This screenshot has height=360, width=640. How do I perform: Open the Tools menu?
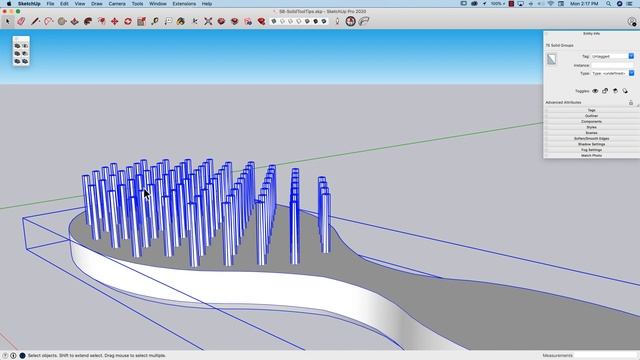coord(137,4)
